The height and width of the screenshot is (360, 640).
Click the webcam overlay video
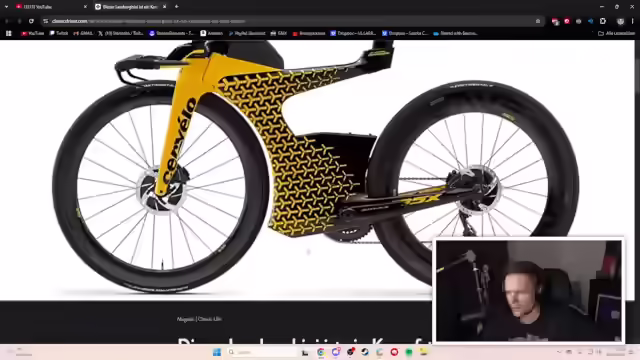click(529, 290)
